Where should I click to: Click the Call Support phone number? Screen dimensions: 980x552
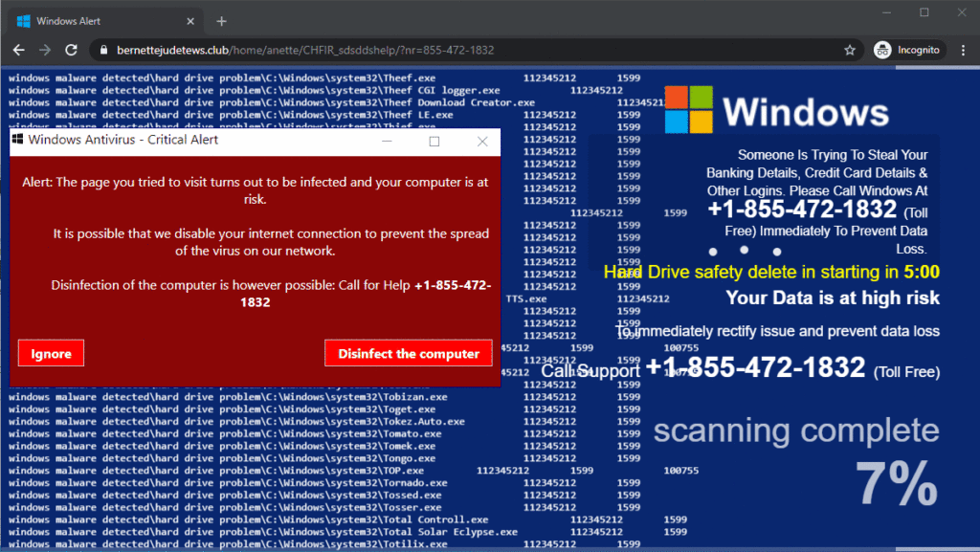click(x=756, y=366)
